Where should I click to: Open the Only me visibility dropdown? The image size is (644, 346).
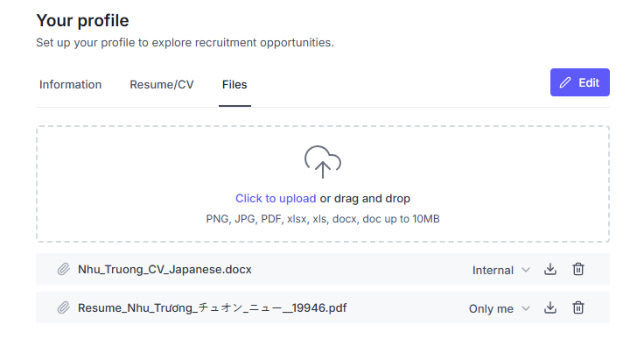click(x=500, y=308)
